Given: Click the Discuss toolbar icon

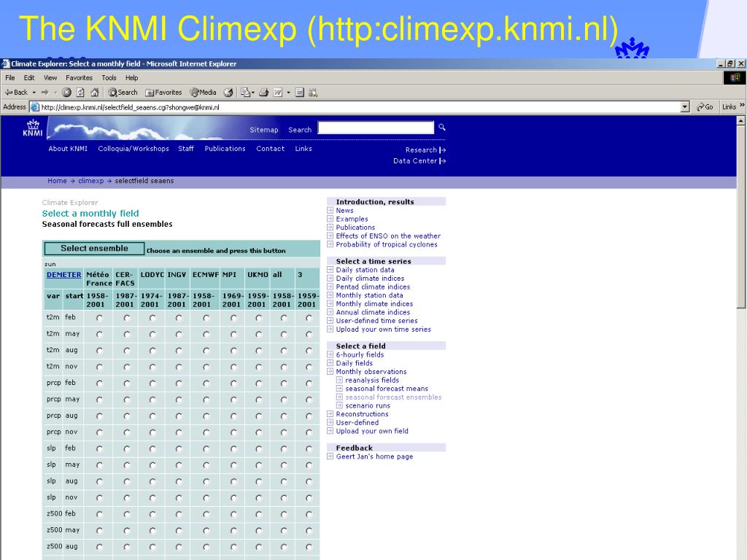Looking at the screenshot, I should (300, 93).
